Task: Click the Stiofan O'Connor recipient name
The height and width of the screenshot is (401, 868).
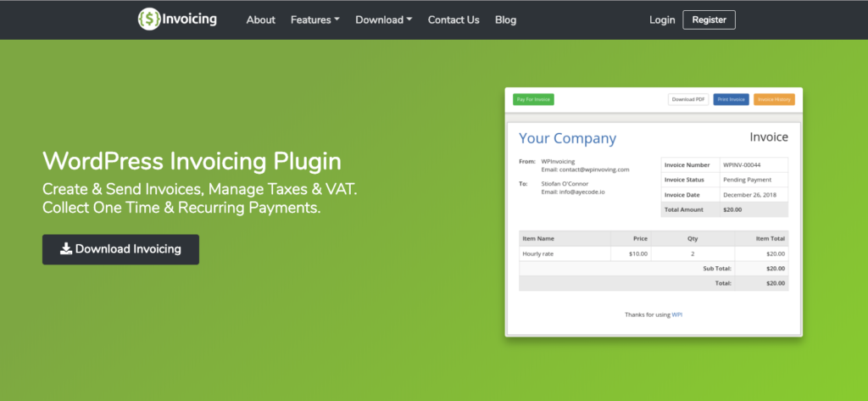Action: [565, 184]
